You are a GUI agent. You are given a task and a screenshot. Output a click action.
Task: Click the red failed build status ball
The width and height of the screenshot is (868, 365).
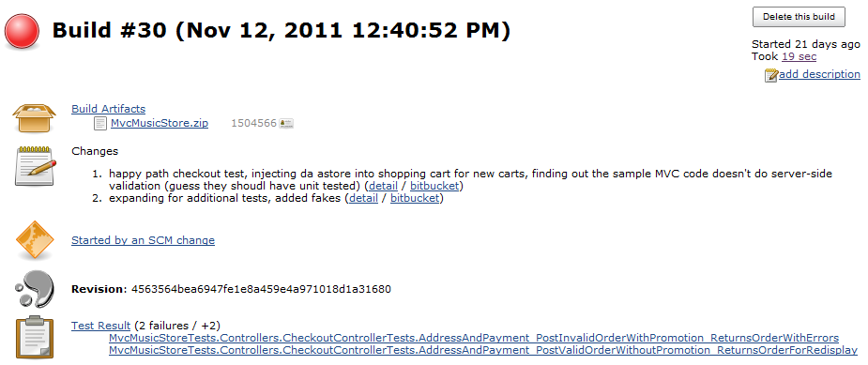pyautogui.click(x=22, y=32)
